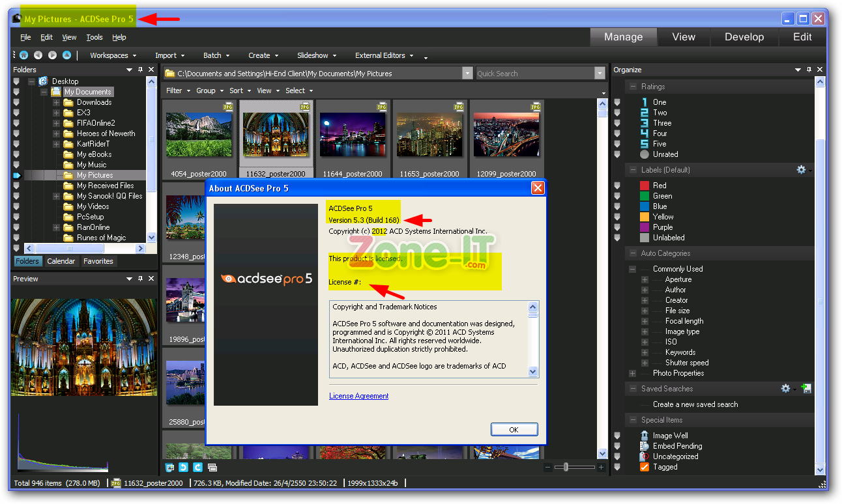Open the License Agreement link
Image resolution: width=842 pixels, height=504 pixels.
tap(358, 396)
